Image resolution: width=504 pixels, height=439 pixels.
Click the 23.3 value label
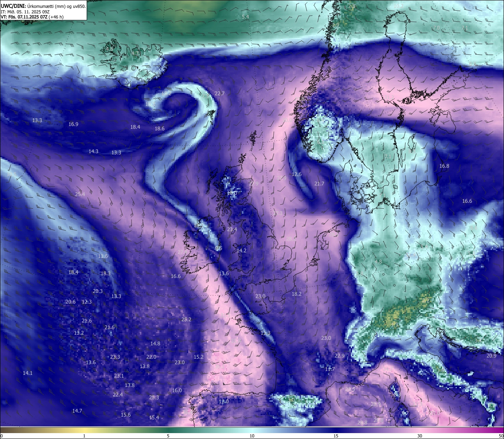pyautogui.click(x=115, y=357)
